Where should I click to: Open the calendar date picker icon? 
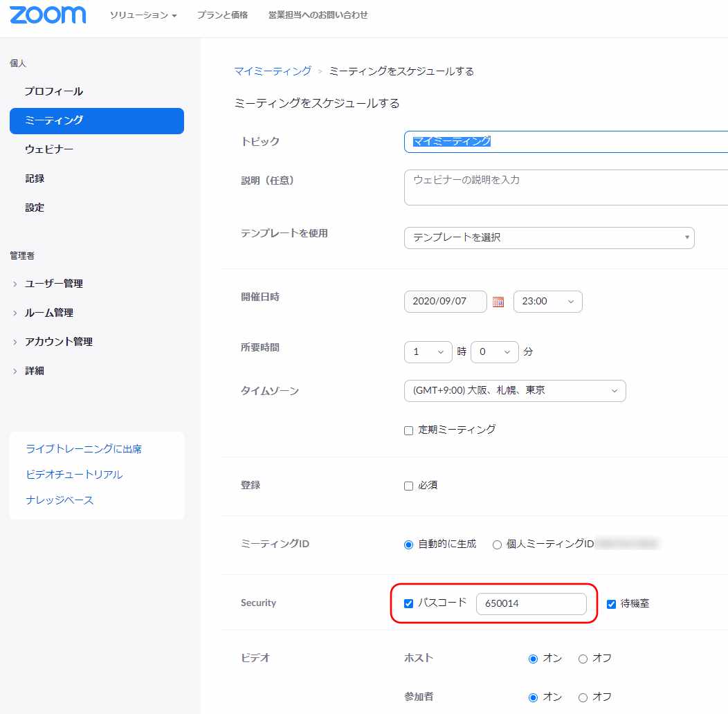pyautogui.click(x=498, y=302)
